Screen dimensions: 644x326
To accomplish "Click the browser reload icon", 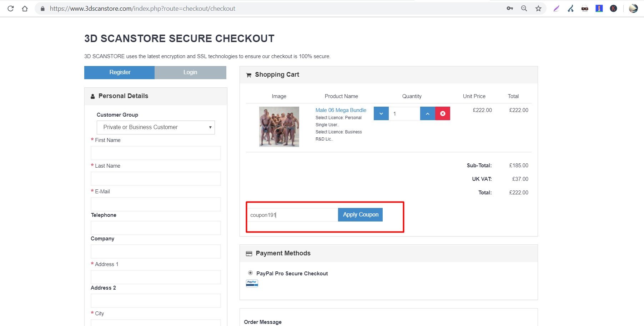I will pos(10,9).
